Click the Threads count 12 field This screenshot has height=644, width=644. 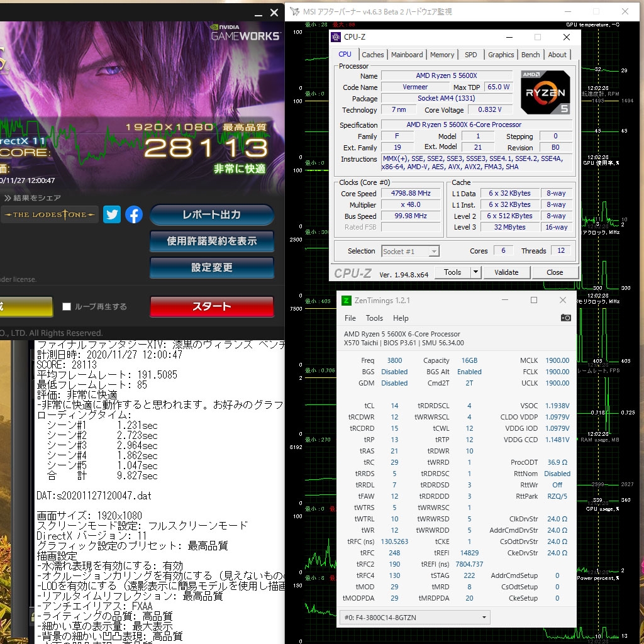coord(560,250)
